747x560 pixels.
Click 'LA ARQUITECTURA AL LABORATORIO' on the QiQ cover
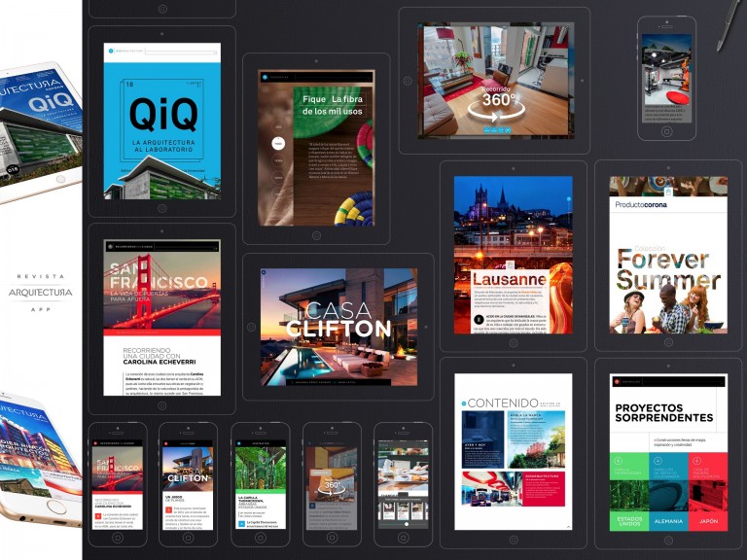(x=163, y=146)
